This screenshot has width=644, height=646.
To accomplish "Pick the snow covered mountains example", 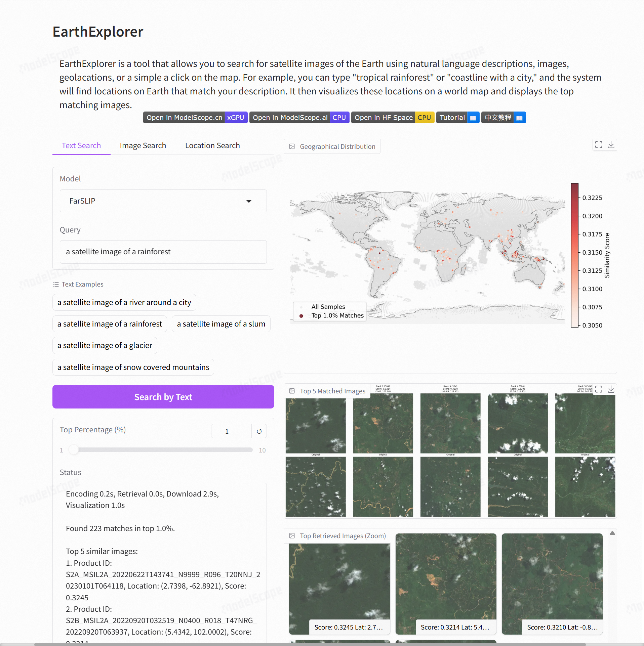I will coord(133,367).
